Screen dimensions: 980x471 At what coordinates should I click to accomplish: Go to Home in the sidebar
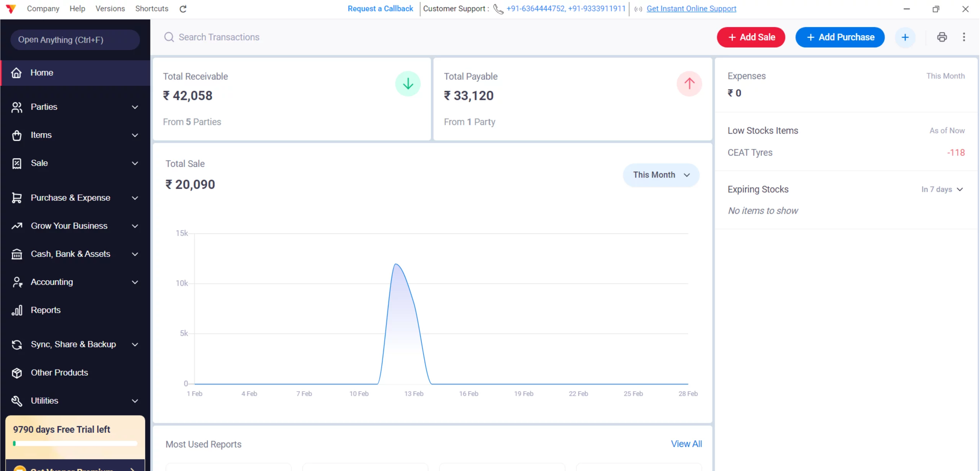(x=42, y=73)
